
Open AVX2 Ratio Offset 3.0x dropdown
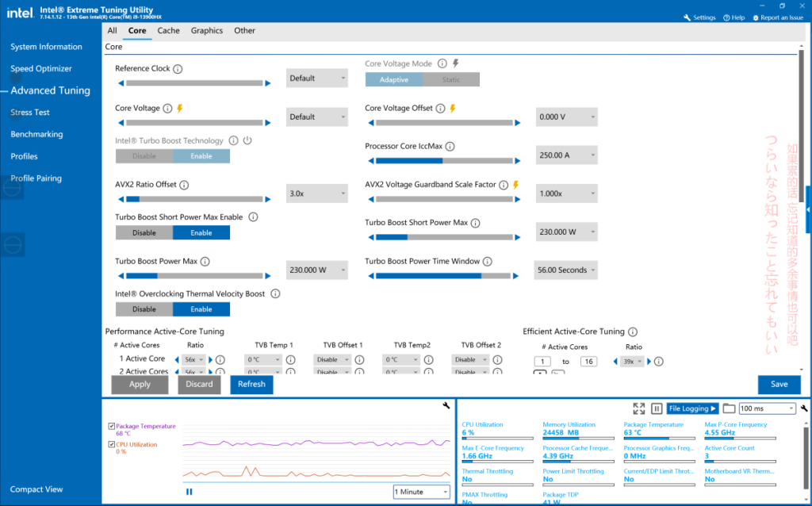317,194
